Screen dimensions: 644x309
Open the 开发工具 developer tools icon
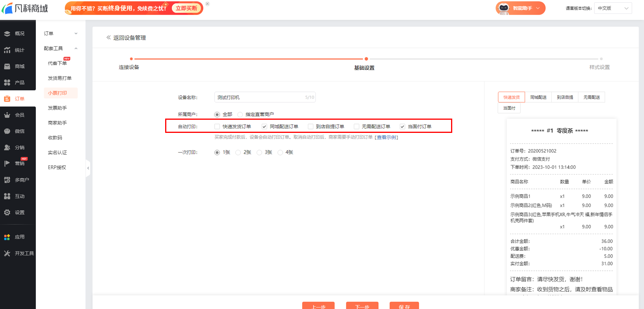coord(7,253)
